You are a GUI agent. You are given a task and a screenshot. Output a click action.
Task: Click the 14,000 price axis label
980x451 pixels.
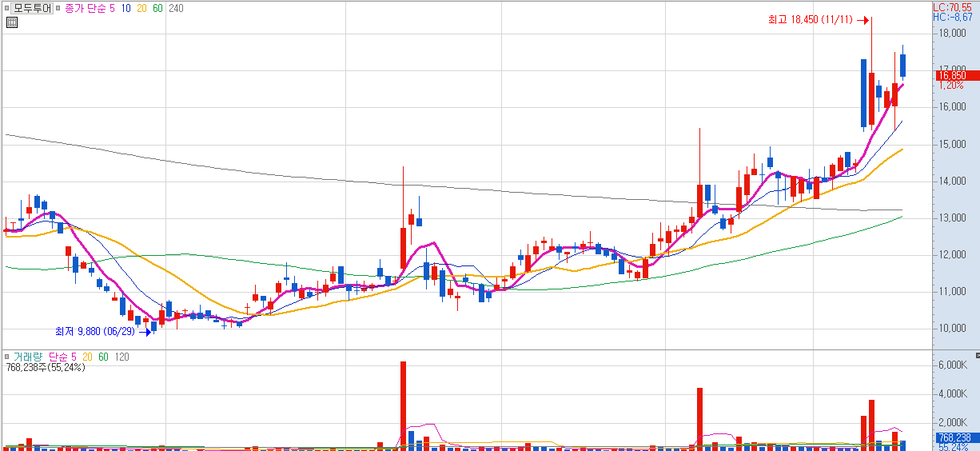pyautogui.click(x=953, y=182)
